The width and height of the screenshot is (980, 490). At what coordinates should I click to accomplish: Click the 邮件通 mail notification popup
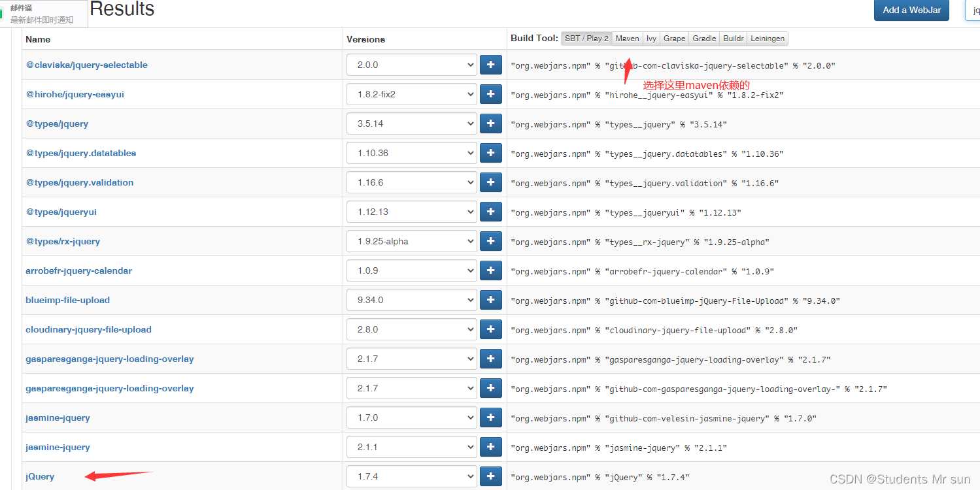[44, 14]
